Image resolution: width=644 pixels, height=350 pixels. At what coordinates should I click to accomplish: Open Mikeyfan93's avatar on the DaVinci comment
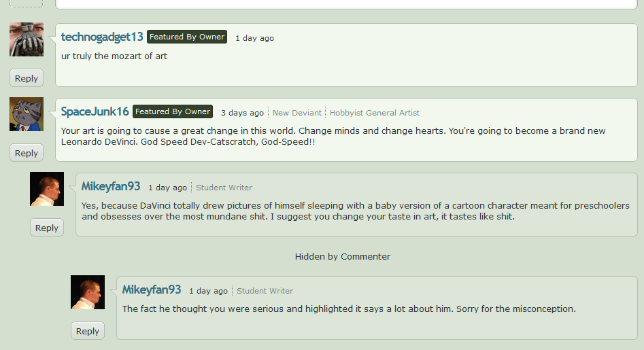(47, 189)
